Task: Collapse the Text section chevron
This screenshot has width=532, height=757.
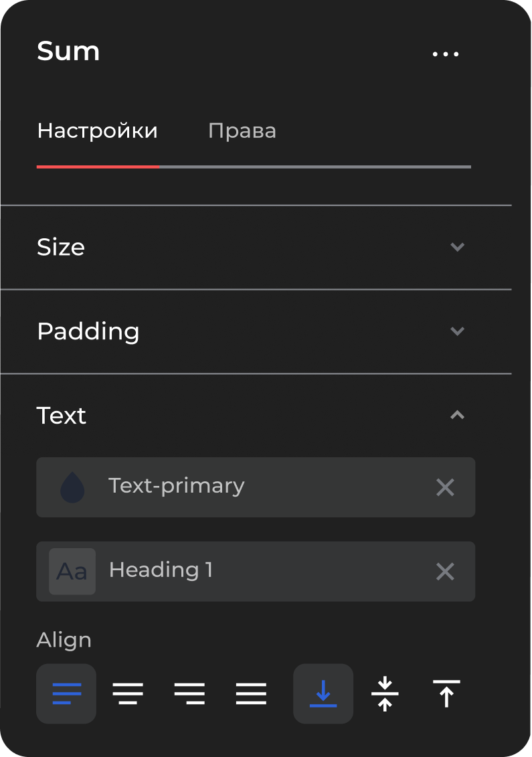Action: (x=457, y=416)
